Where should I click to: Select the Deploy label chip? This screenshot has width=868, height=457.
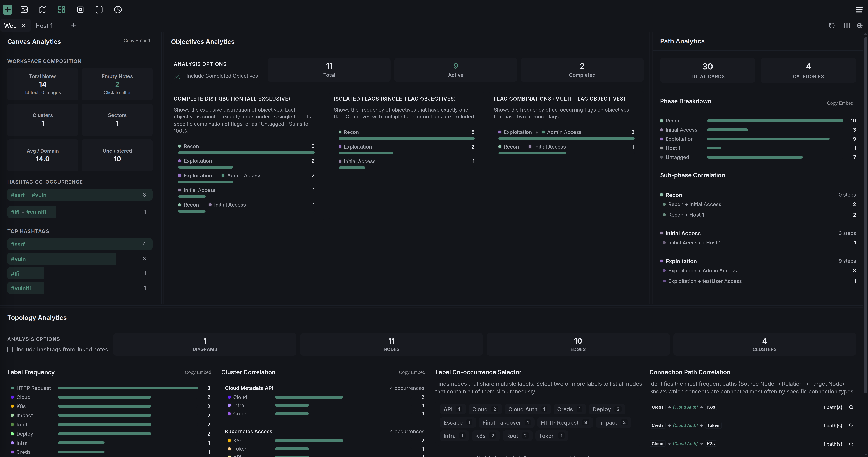pyautogui.click(x=607, y=409)
